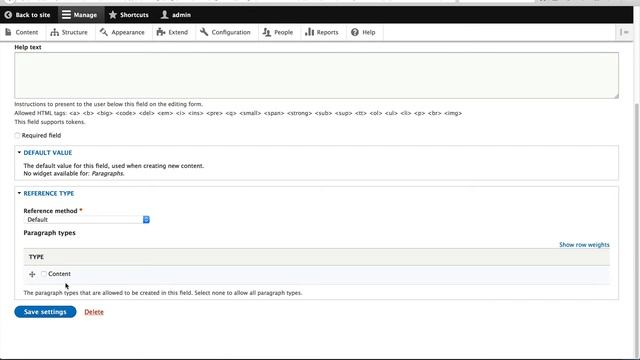Grab the drag handle for Content row
Screen dimensions: 640x360
click(32, 274)
